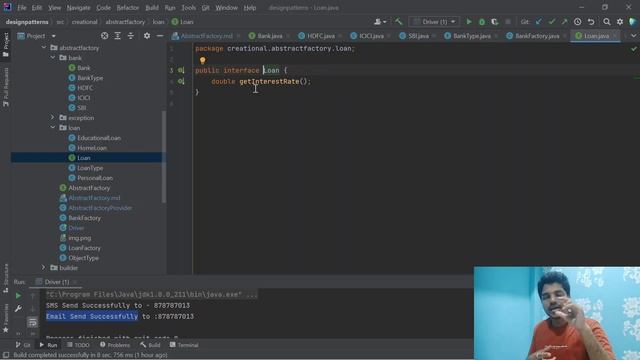Open Project panel options gear

[147, 36]
